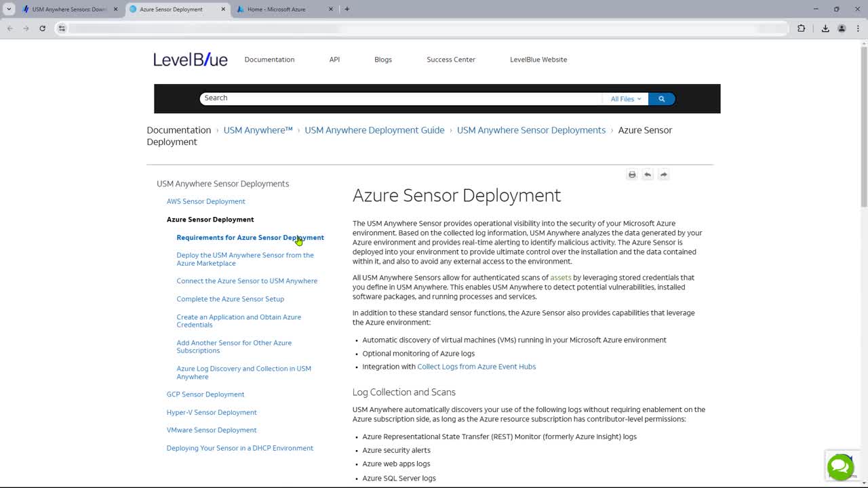868x488 pixels.
Task: Open site information icon in address bar
Action: click(62, 28)
